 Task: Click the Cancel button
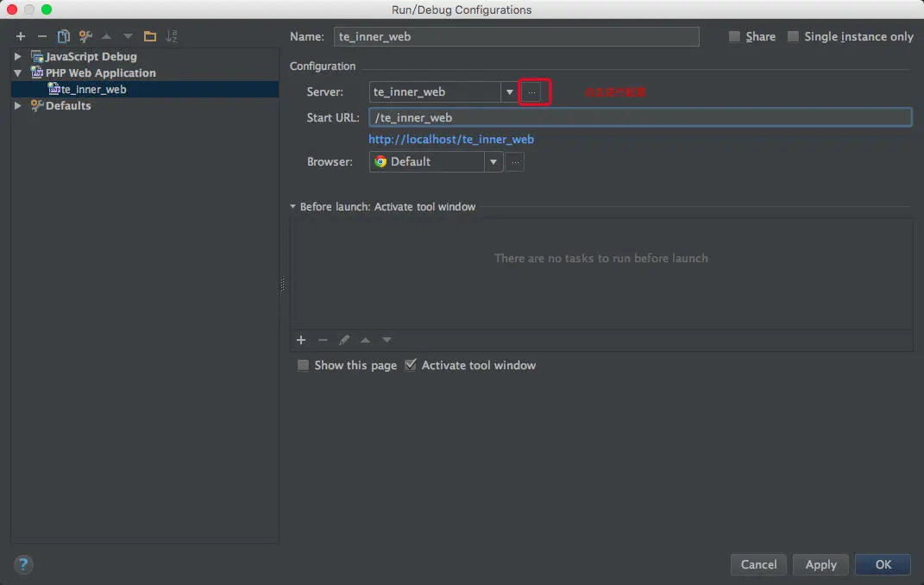tap(759, 564)
